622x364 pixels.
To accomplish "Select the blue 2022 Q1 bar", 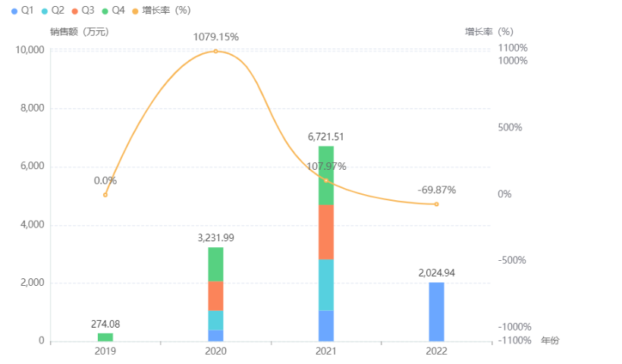I will (x=436, y=312).
